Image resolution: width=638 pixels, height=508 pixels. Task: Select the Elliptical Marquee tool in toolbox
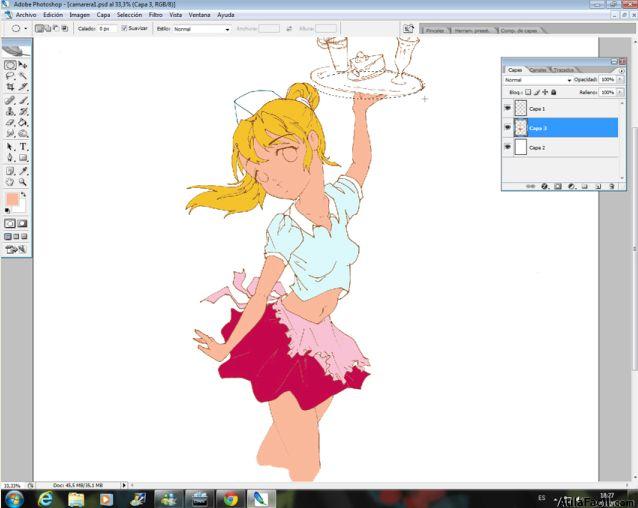(x=10, y=65)
